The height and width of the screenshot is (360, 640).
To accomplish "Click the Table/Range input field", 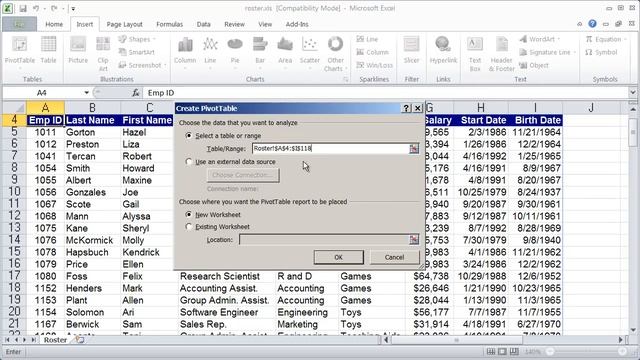I will [x=330, y=149].
